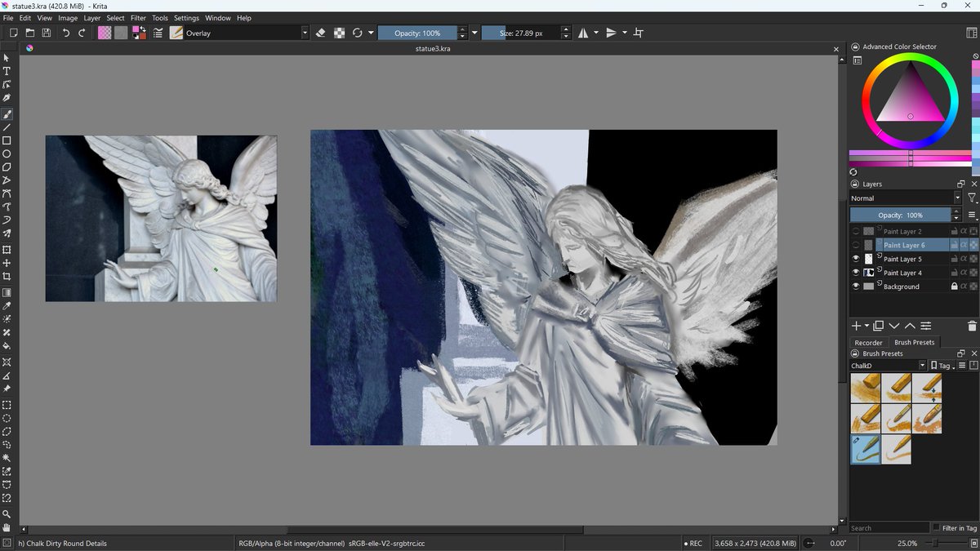The width and height of the screenshot is (980, 551).
Task: Open the Normal layer blend mode dropdown
Action: click(x=906, y=198)
